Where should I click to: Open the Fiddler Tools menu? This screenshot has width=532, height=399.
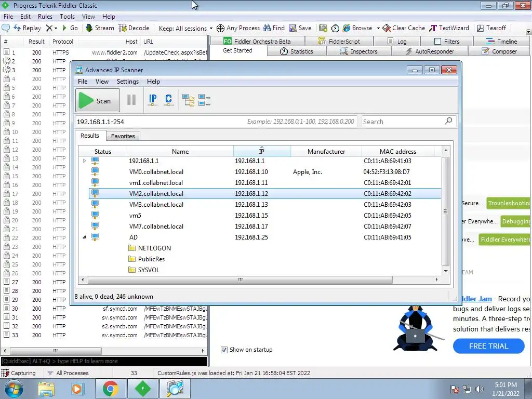[x=67, y=16]
